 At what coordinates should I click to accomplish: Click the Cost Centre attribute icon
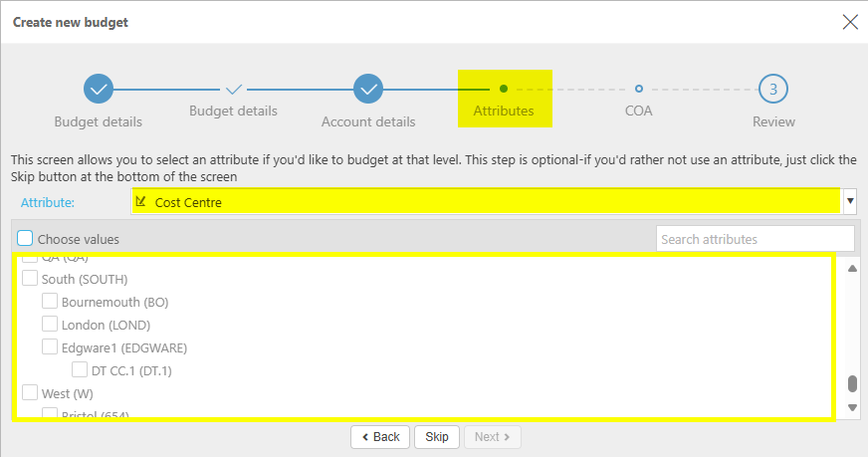(140, 202)
